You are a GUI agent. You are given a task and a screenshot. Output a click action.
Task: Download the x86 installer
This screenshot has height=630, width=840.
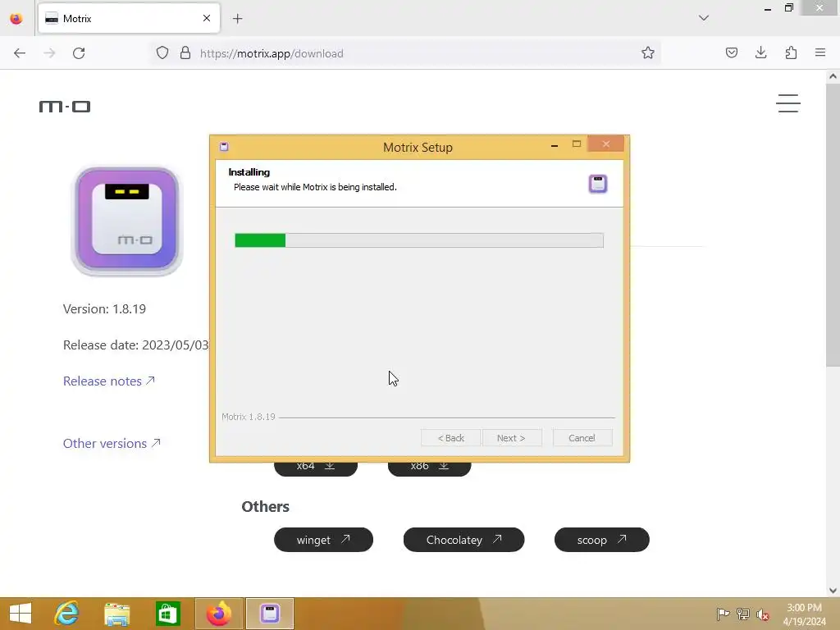point(429,468)
